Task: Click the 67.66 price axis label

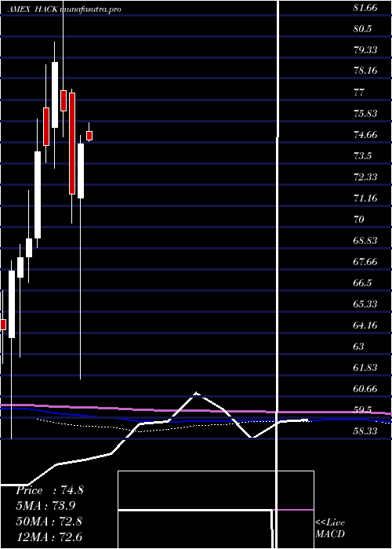Action: [365, 262]
